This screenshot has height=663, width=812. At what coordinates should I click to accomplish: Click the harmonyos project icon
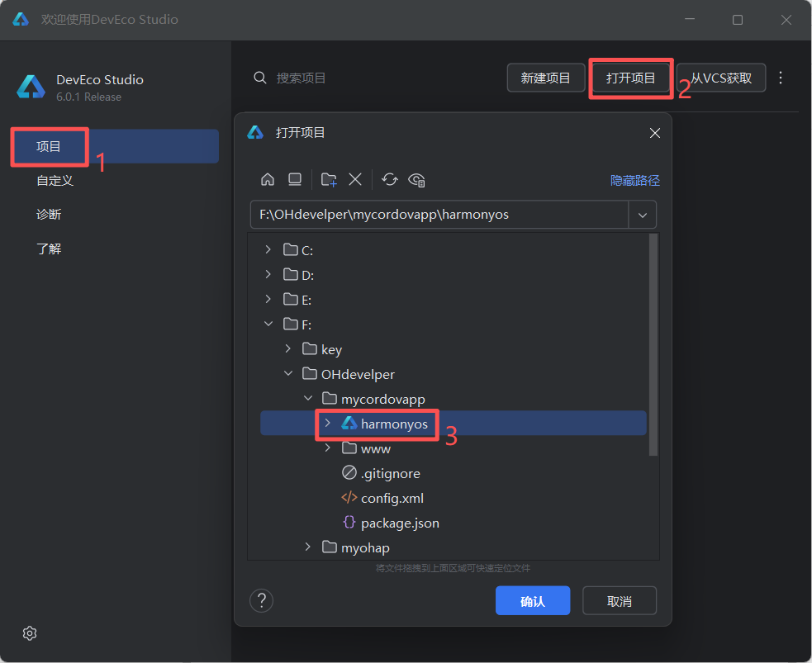pos(349,424)
